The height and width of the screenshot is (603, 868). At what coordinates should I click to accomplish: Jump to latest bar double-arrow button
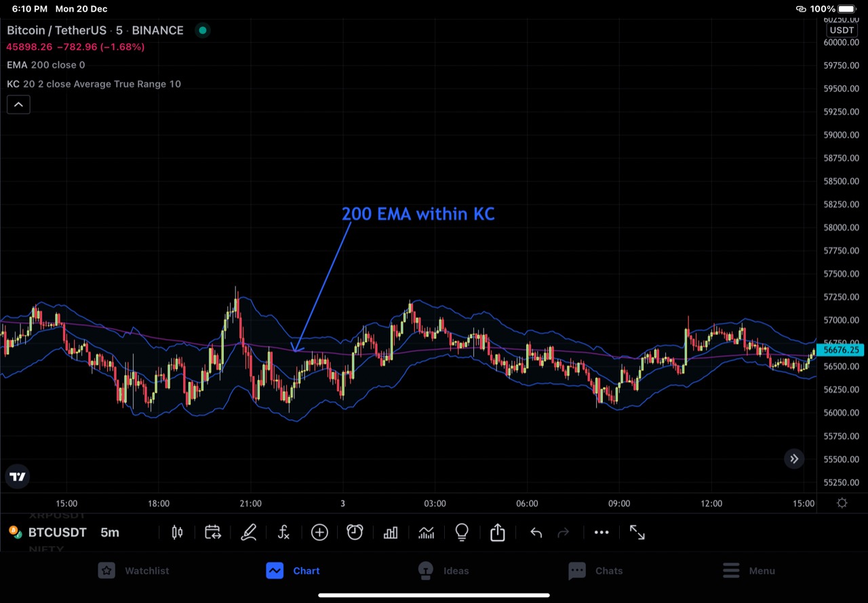[794, 459]
